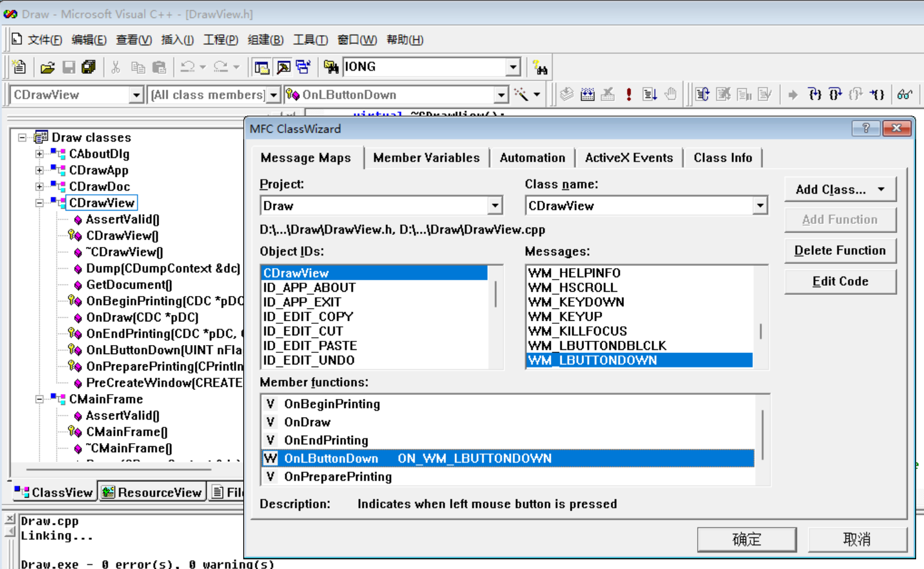The width and height of the screenshot is (924, 569).
Task: Open the 文件(F) menu
Action: click(45, 40)
